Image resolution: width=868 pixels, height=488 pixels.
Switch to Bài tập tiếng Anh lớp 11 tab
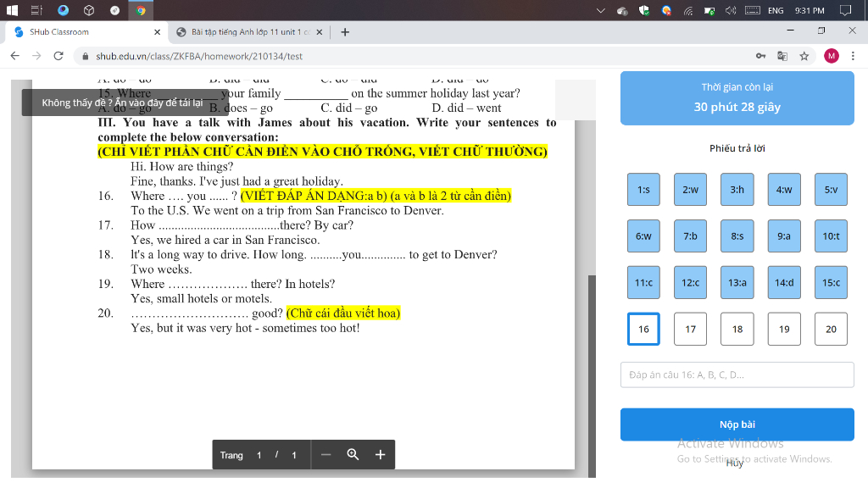pos(248,32)
